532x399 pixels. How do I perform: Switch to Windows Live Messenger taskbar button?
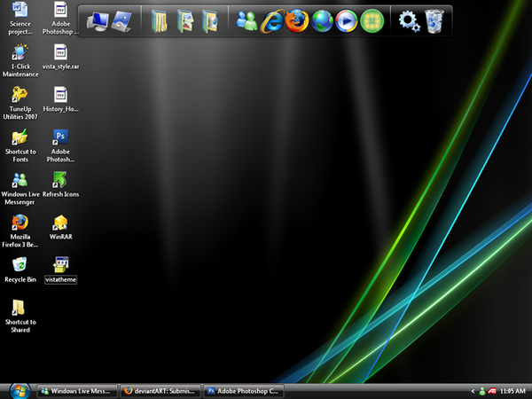tap(77, 391)
